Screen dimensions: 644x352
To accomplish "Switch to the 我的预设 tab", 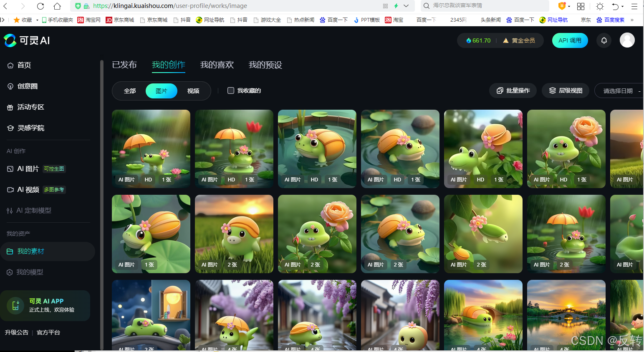I will click(265, 65).
